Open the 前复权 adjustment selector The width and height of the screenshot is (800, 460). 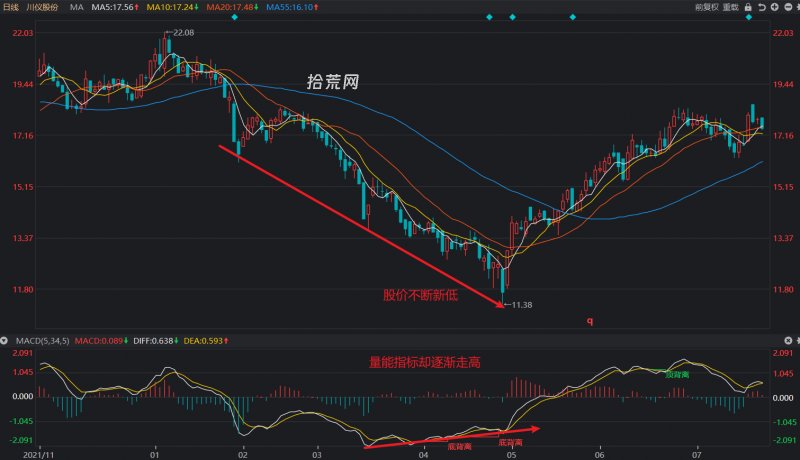tap(707, 7)
